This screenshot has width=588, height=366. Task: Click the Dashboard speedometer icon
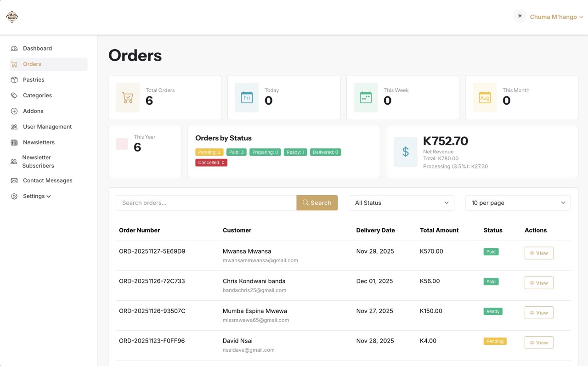pyautogui.click(x=14, y=49)
